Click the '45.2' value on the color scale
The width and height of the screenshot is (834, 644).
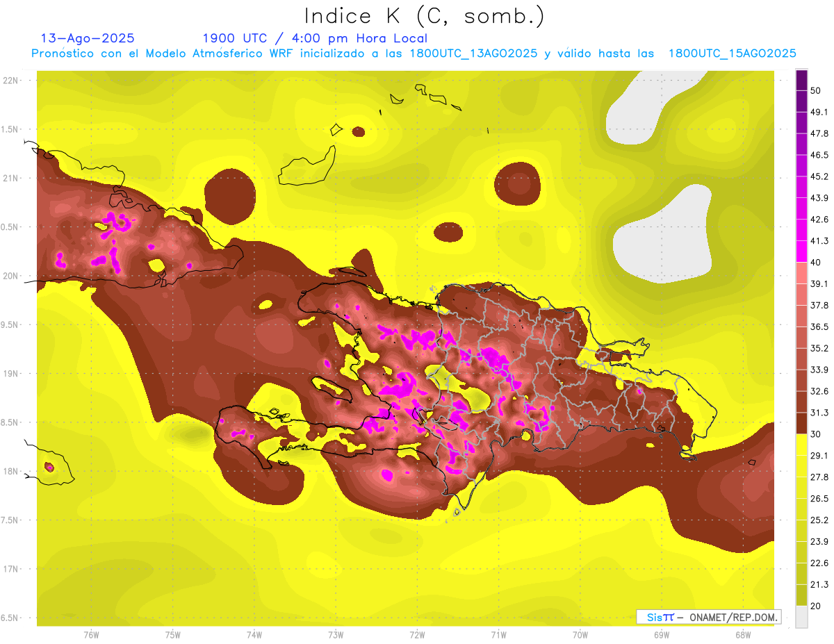coord(819,176)
